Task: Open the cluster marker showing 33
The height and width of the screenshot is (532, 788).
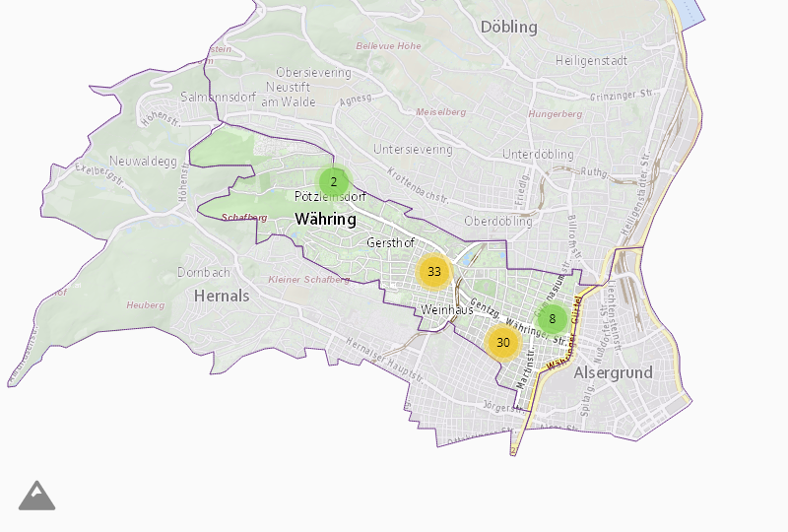Action: tap(434, 272)
